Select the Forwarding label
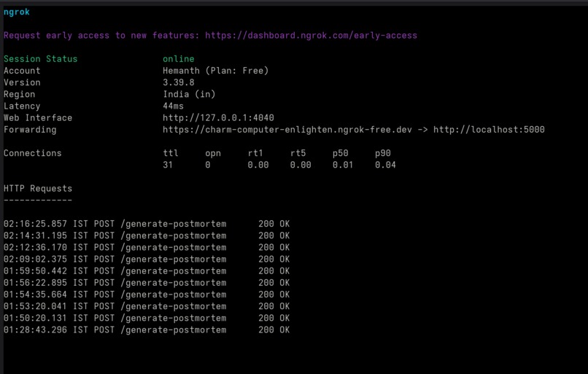The height and width of the screenshot is (374, 588). [x=30, y=130]
